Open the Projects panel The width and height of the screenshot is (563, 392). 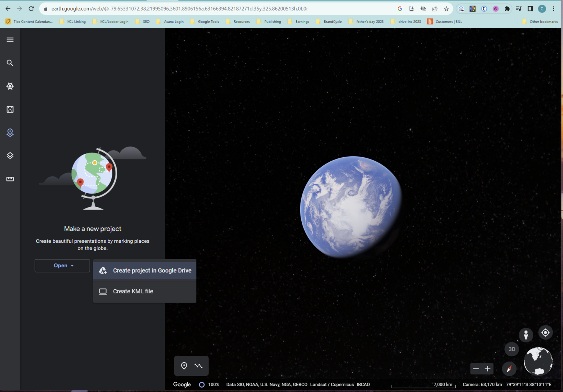10,133
